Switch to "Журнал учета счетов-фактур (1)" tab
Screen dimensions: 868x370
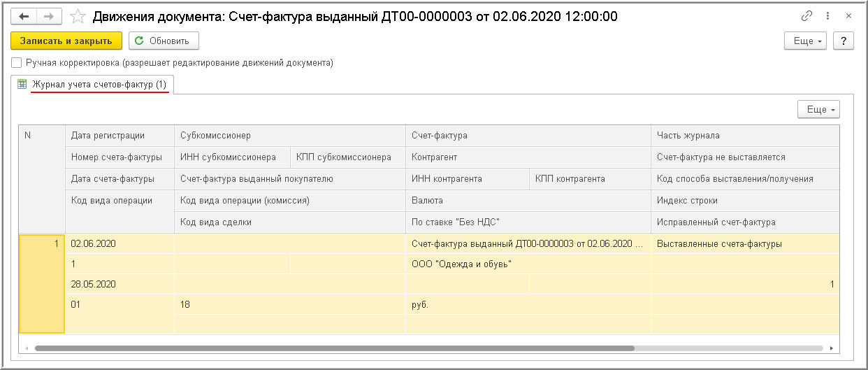pyautogui.click(x=99, y=85)
